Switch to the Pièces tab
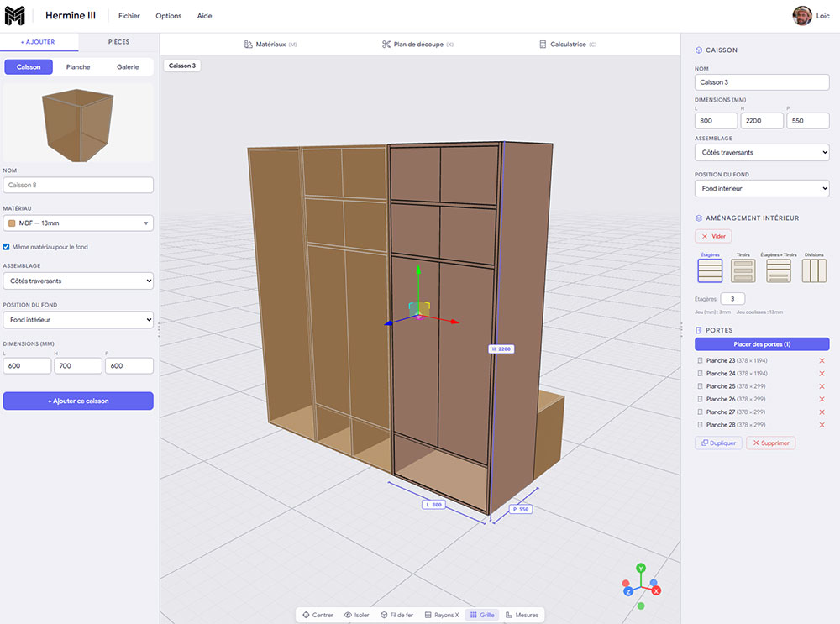Image resolution: width=840 pixels, height=624 pixels. coord(118,41)
